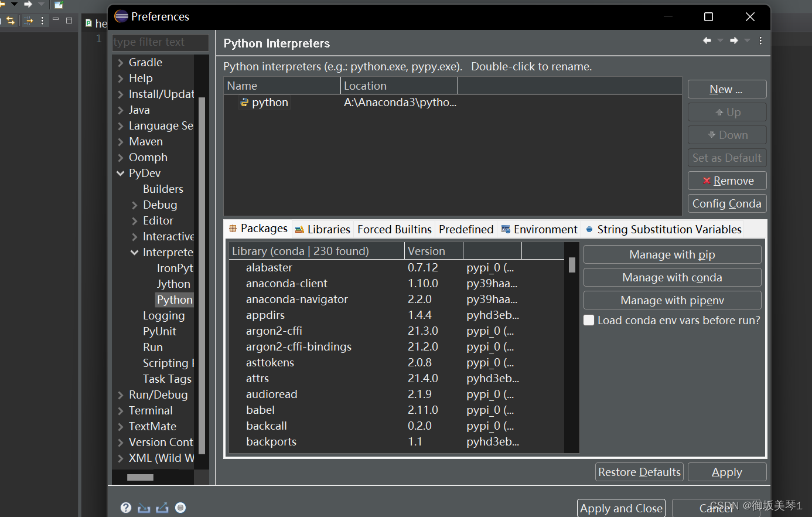The height and width of the screenshot is (517, 812).
Task: Open the back history dropdown arrow in Preferences
Action: tap(720, 40)
